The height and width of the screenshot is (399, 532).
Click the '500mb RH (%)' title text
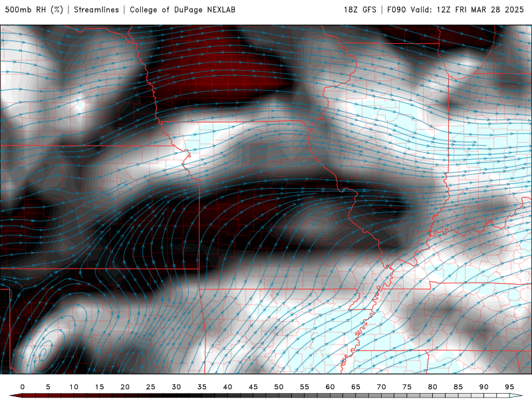coord(34,9)
